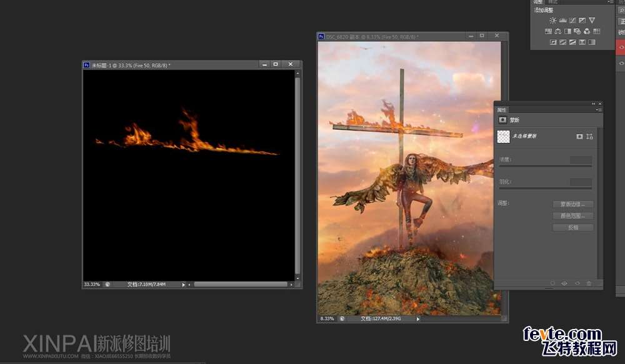This screenshot has height=364, width=625.
Task: Click the 浓度 (Density) slider track
Action: [545, 166]
